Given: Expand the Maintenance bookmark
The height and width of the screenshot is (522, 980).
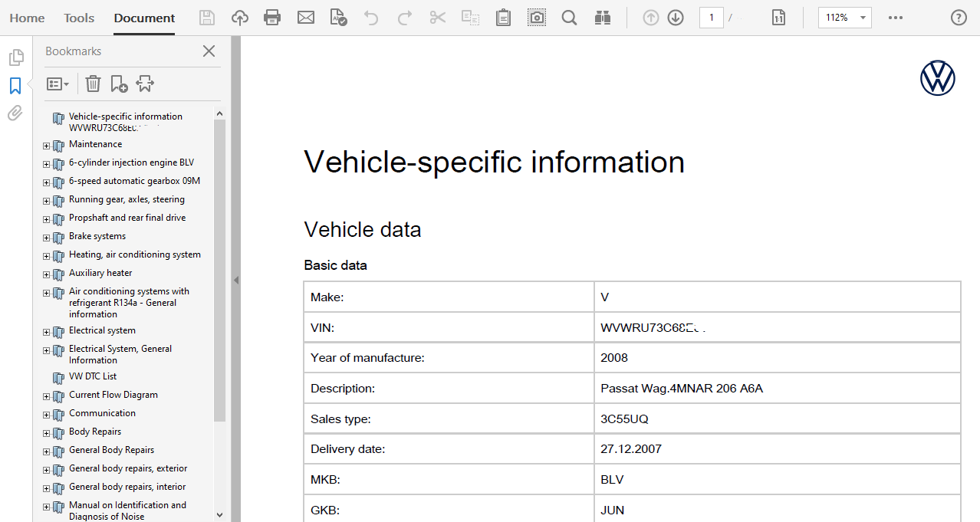Looking at the screenshot, I should coord(45,145).
